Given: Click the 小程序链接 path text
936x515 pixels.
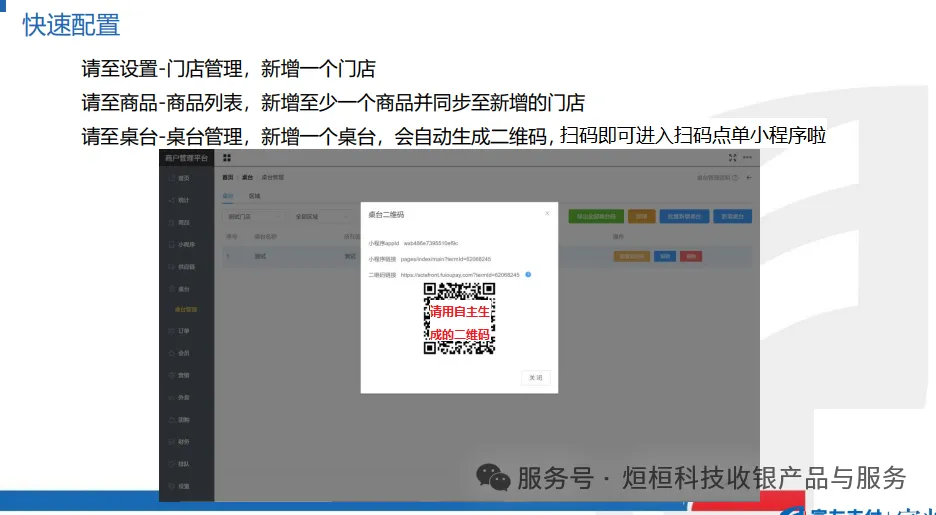Looking at the screenshot, I should 446,259.
